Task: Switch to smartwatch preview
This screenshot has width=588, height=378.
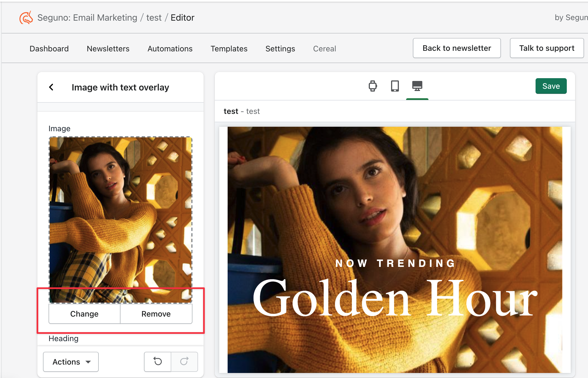Action: pyautogui.click(x=373, y=86)
